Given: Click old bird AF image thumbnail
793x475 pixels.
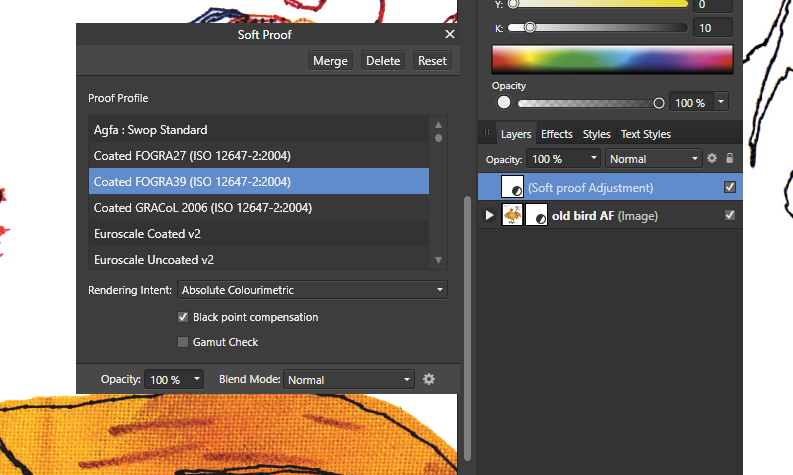Looking at the screenshot, I should click(x=512, y=214).
